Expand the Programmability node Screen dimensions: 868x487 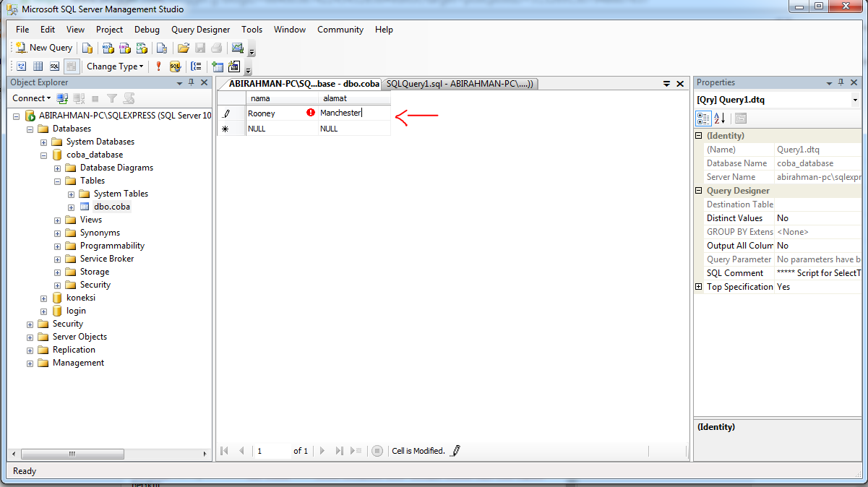point(58,246)
